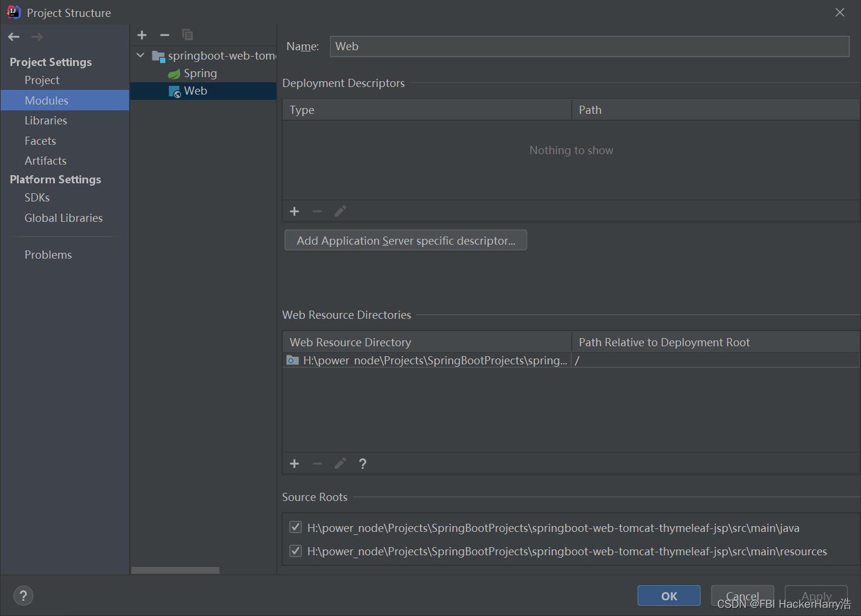Collapse the springboot-web-tomcat module tree
The image size is (861, 616).
pos(141,55)
